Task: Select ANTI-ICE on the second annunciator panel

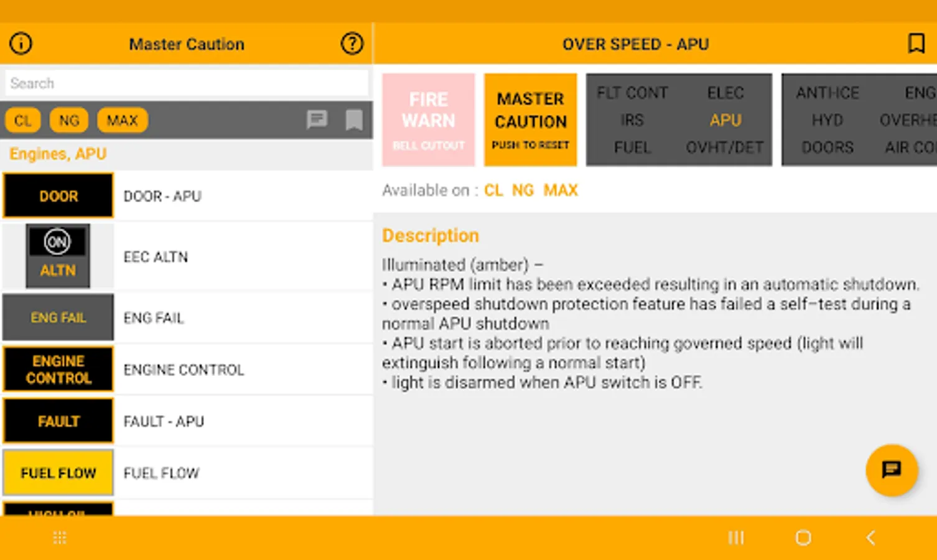Action: pos(827,93)
